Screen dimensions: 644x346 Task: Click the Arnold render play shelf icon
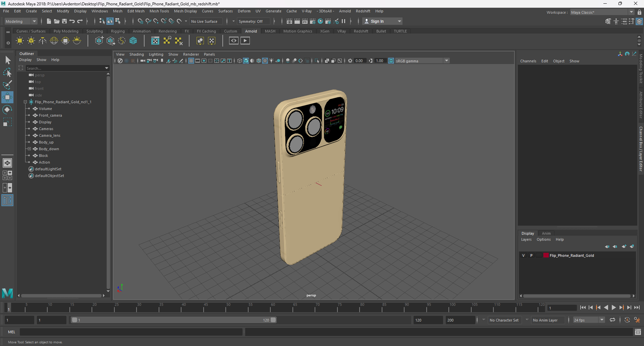coord(245,41)
